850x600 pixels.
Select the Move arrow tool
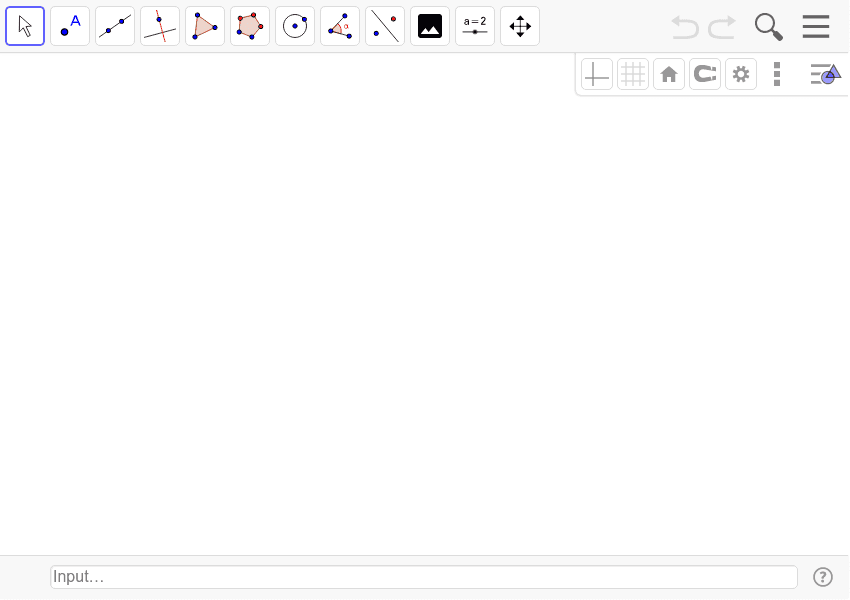coord(25,26)
